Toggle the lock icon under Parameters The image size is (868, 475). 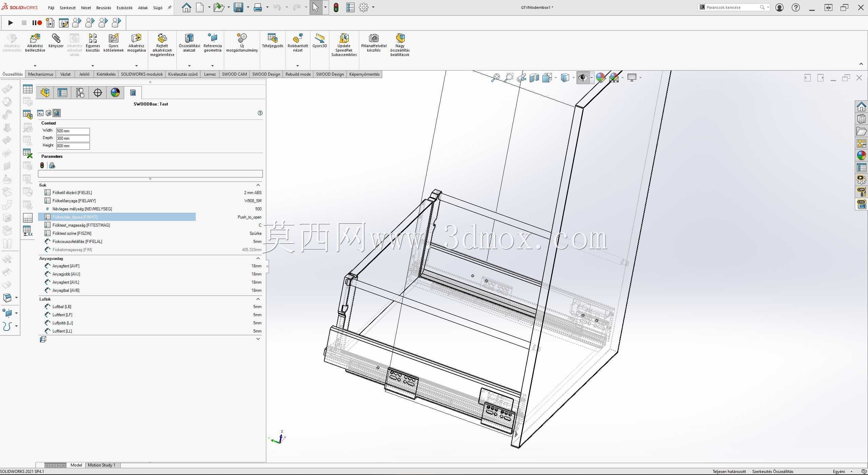pos(52,165)
